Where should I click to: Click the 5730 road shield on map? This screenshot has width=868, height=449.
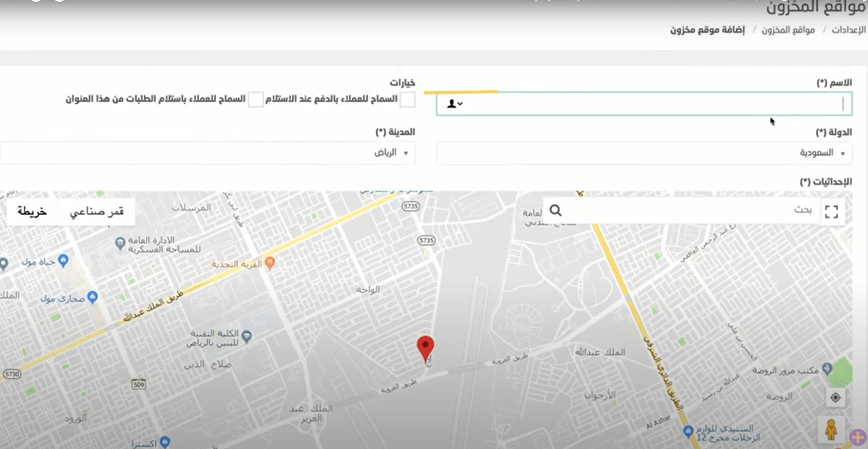coord(11,375)
